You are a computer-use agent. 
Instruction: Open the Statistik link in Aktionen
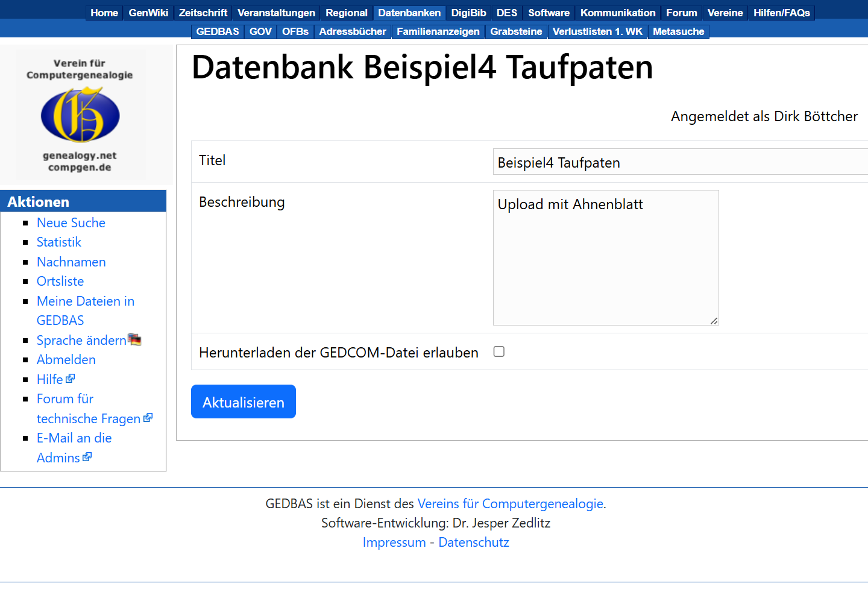(x=59, y=242)
